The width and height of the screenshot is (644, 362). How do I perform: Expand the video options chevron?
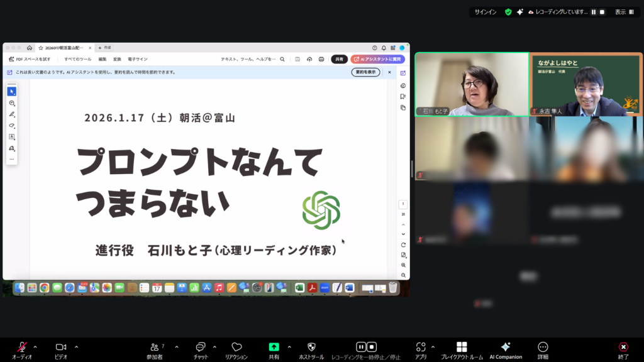[76, 346]
